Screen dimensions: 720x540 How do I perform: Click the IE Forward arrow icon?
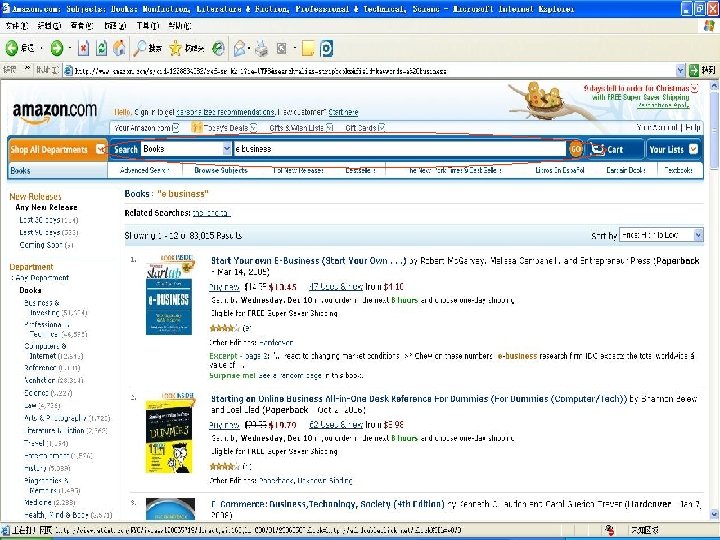(57, 48)
